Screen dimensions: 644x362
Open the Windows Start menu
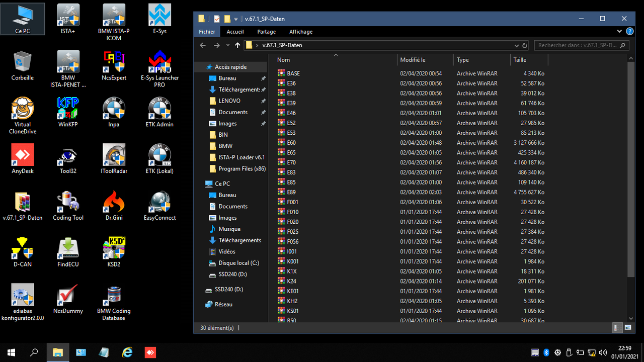(11, 352)
